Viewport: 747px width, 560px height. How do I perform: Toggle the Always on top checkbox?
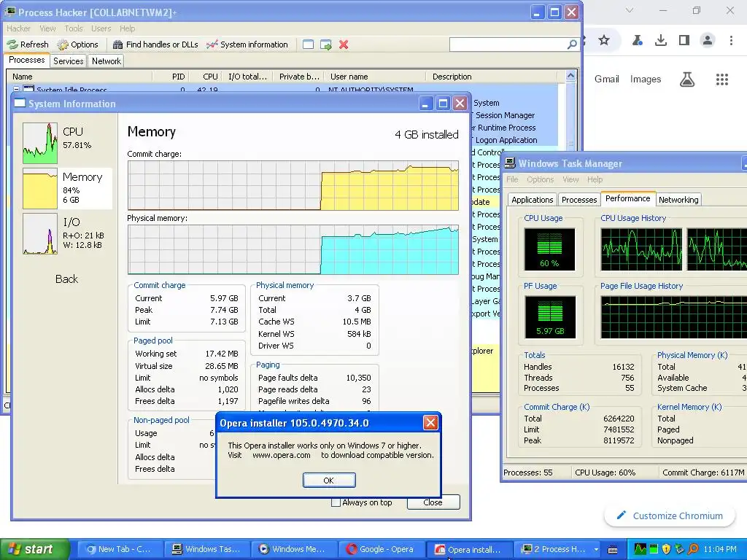click(336, 502)
